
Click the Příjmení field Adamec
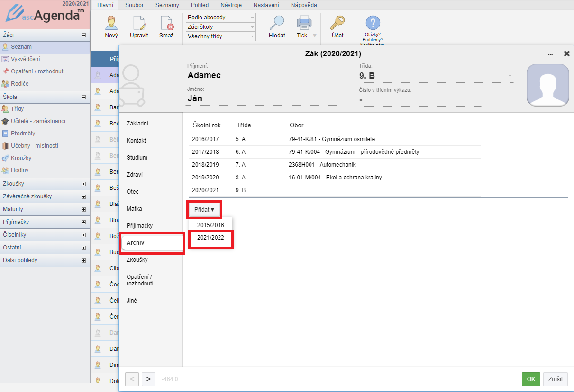click(264, 75)
